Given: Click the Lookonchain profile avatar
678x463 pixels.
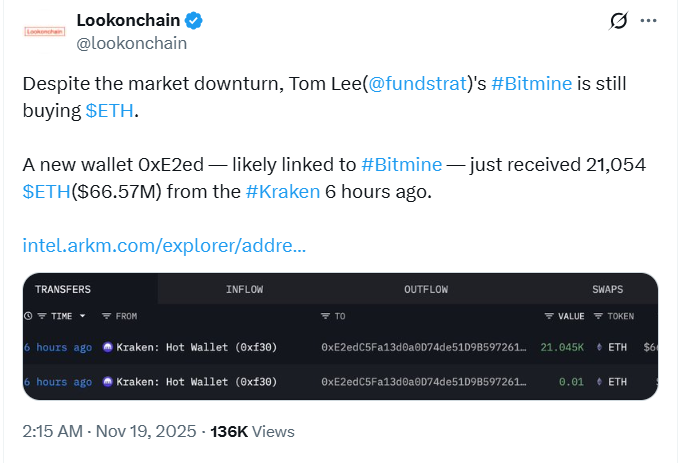Looking at the screenshot, I should 44,32.
